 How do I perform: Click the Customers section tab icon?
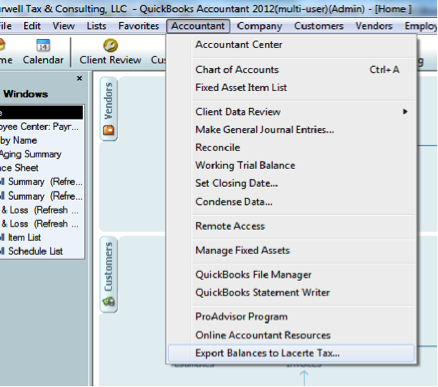pyautogui.click(x=109, y=302)
